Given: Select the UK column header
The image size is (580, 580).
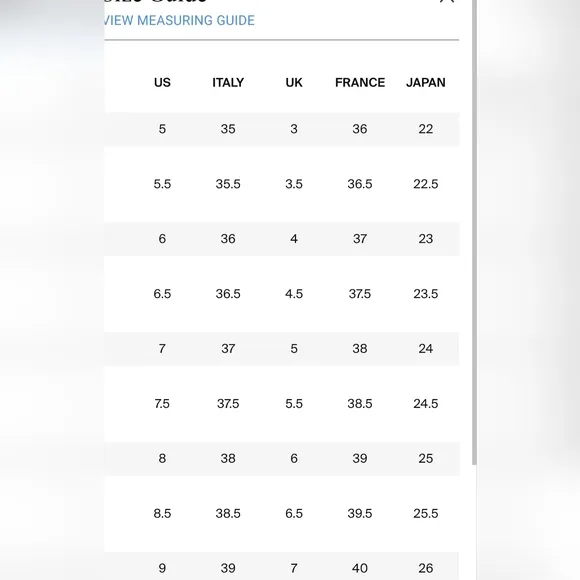Looking at the screenshot, I should click(294, 82).
